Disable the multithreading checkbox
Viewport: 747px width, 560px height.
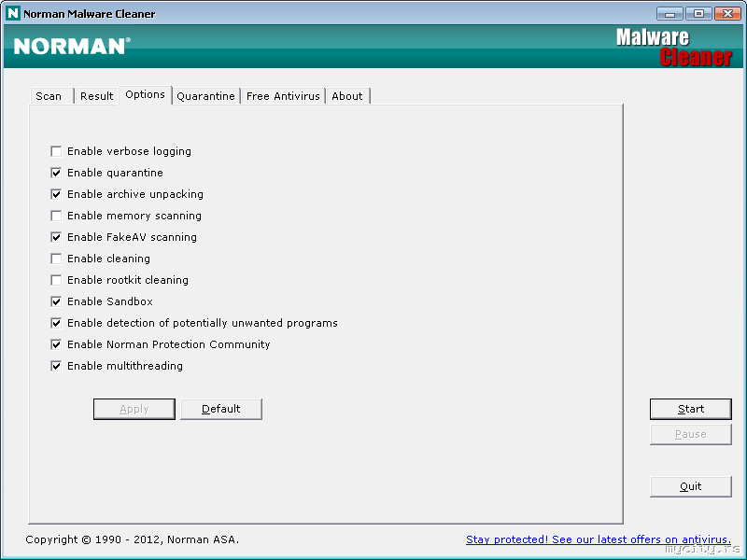pyautogui.click(x=56, y=366)
